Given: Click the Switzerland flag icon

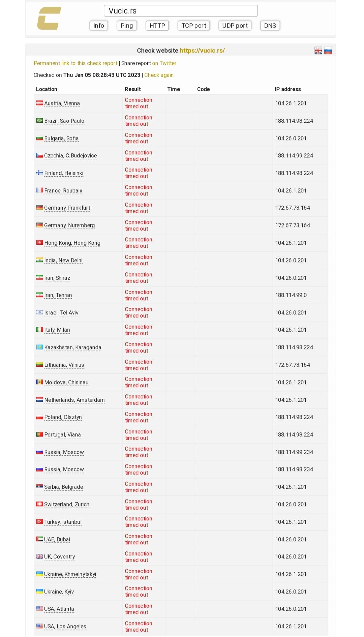Looking at the screenshot, I should 40,504.
